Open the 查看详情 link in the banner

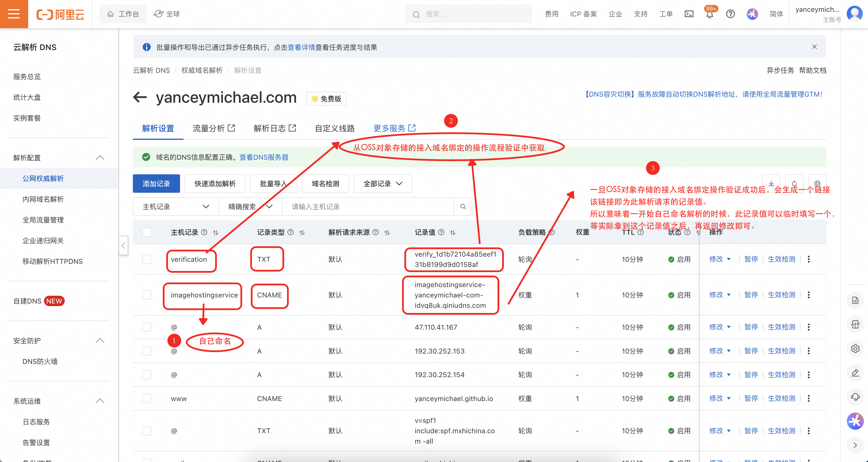click(301, 47)
